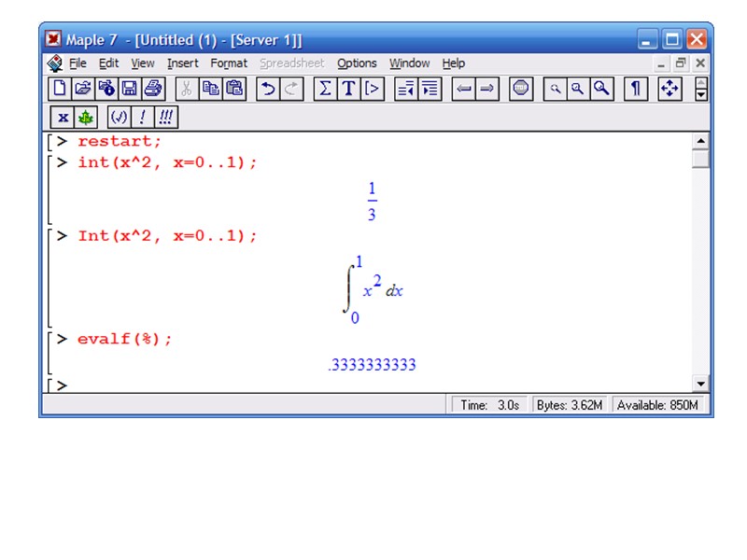
Task: Click the restart; command line
Action: click(x=120, y=141)
